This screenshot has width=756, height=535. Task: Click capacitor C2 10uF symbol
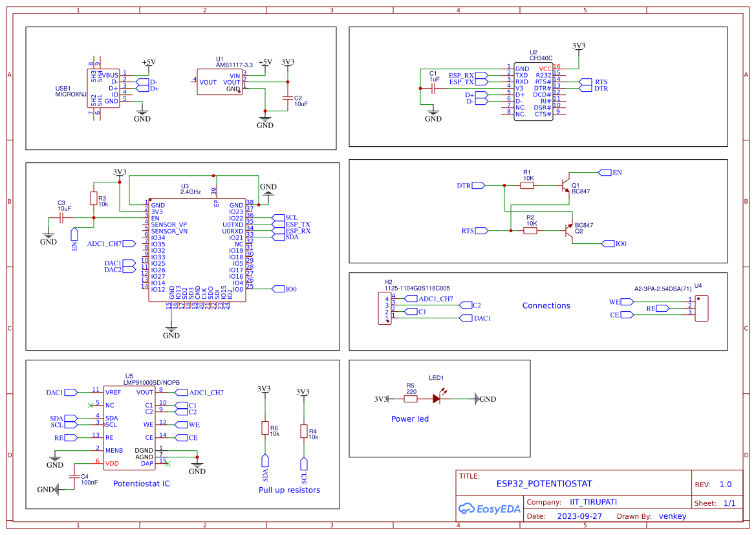pyautogui.click(x=288, y=98)
